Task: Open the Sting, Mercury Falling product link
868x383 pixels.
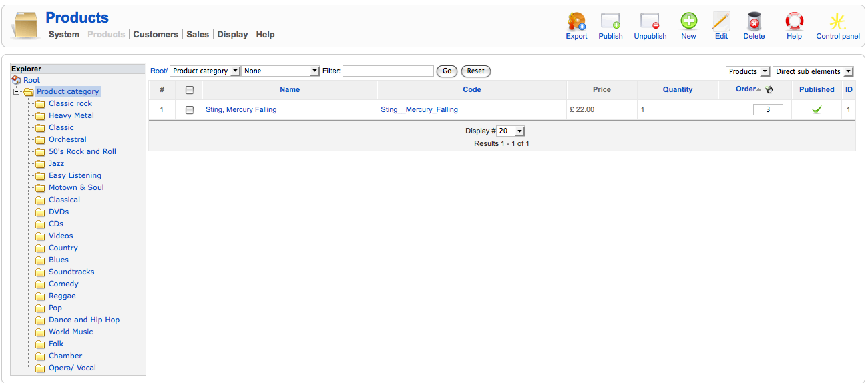Action: click(x=241, y=110)
